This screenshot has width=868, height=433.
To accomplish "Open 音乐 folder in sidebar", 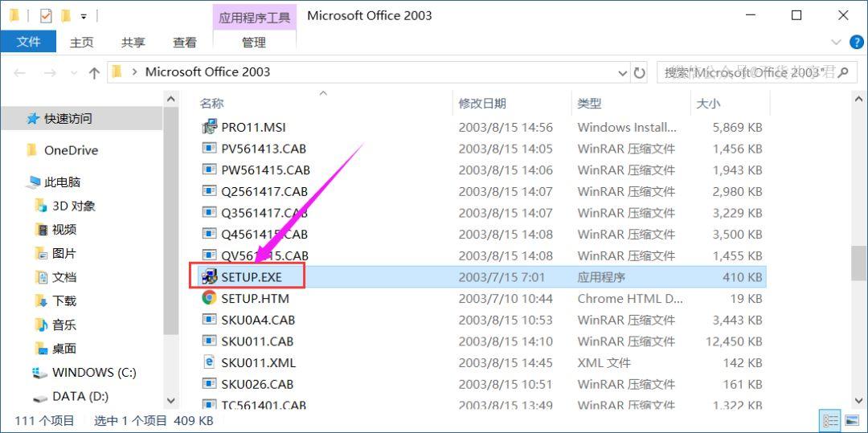I will [x=64, y=325].
